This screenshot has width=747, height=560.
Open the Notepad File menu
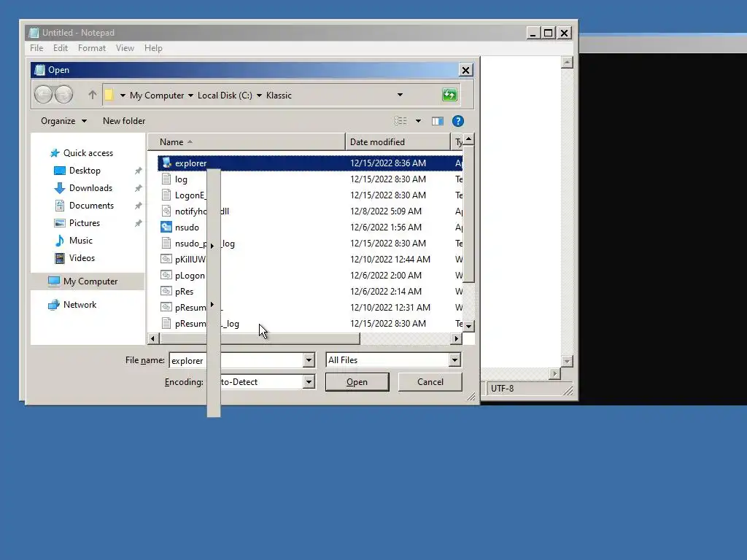(36, 48)
